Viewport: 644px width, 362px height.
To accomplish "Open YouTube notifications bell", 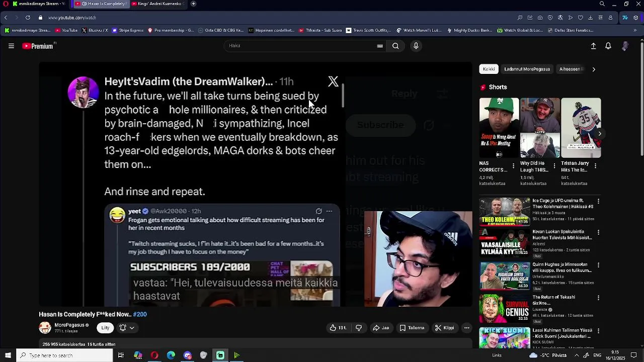I will coord(608,46).
